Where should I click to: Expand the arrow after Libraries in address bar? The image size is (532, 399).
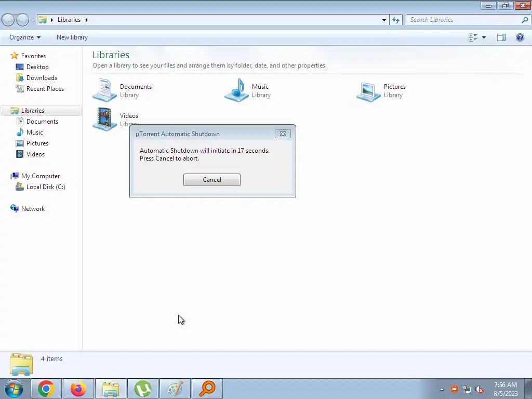point(87,20)
